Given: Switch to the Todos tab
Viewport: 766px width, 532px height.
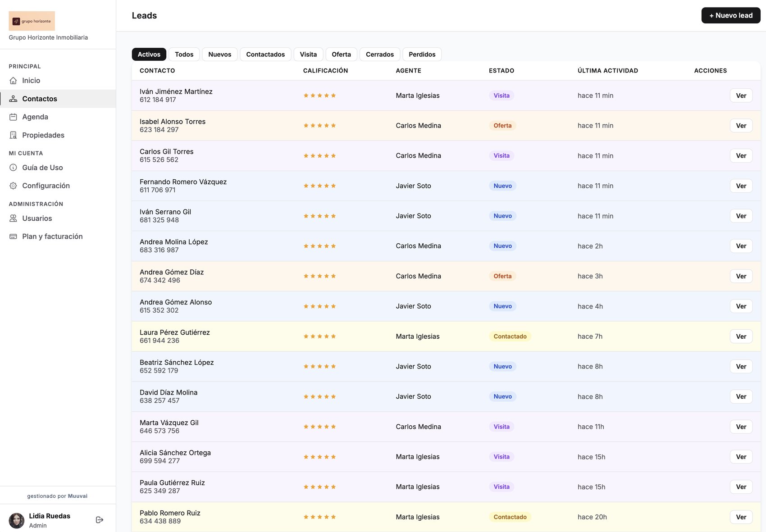Looking at the screenshot, I should [x=184, y=55].
